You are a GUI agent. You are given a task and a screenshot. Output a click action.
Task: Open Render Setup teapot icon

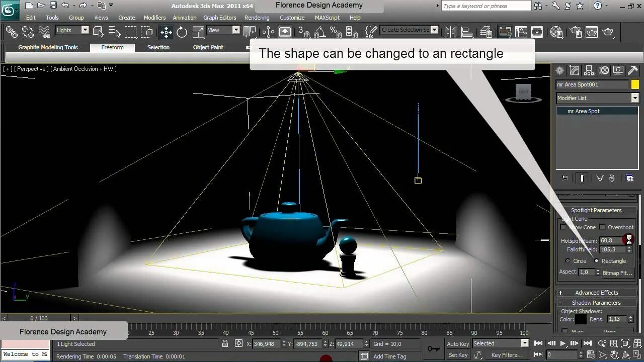pyautogui.click(x=576, y=32)
